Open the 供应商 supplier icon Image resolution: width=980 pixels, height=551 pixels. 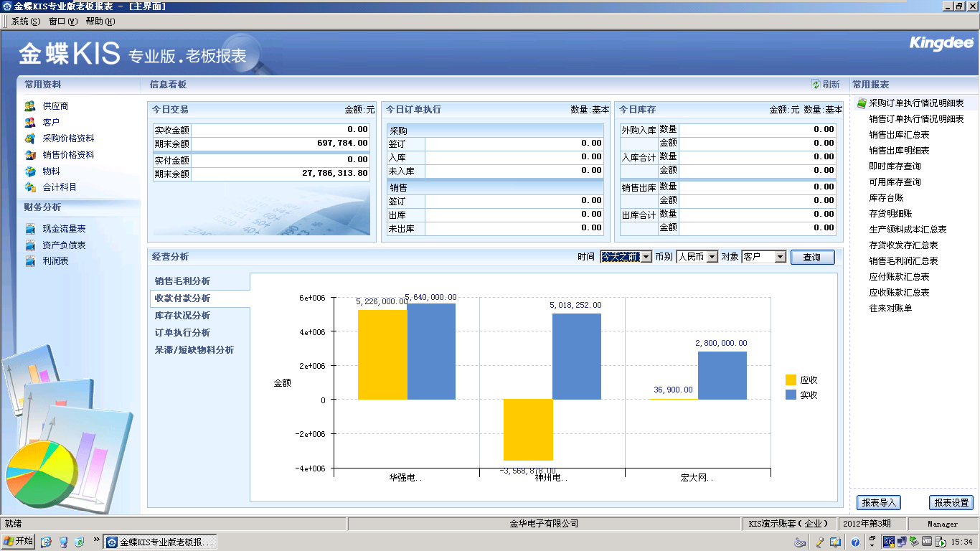tap(30, 105)
